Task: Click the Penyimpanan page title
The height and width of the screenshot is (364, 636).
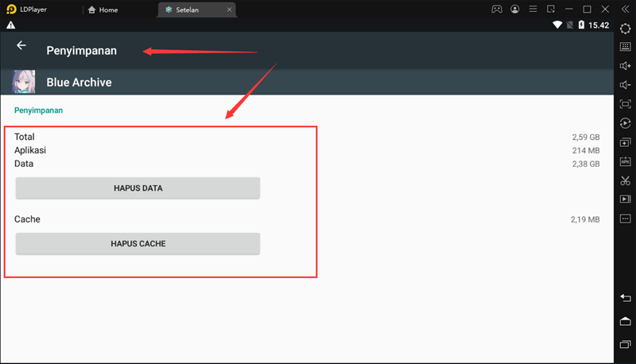Action: pos(82,51)
